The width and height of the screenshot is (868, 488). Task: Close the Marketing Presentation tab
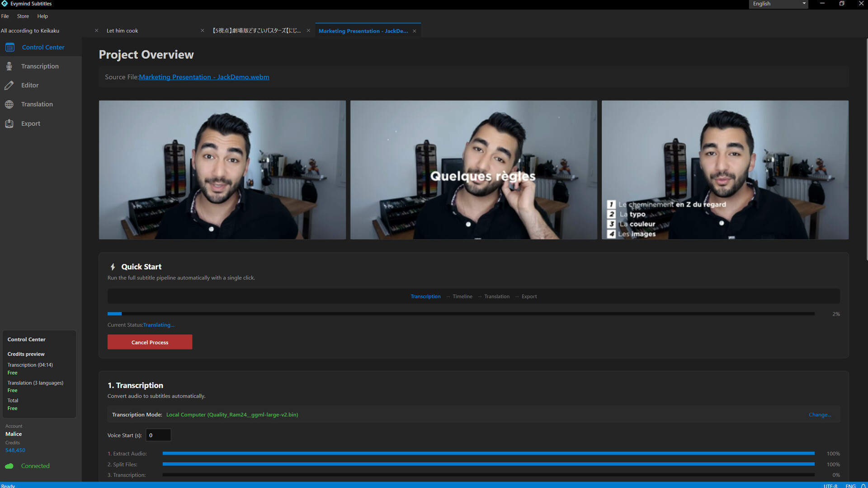(414, 31)
